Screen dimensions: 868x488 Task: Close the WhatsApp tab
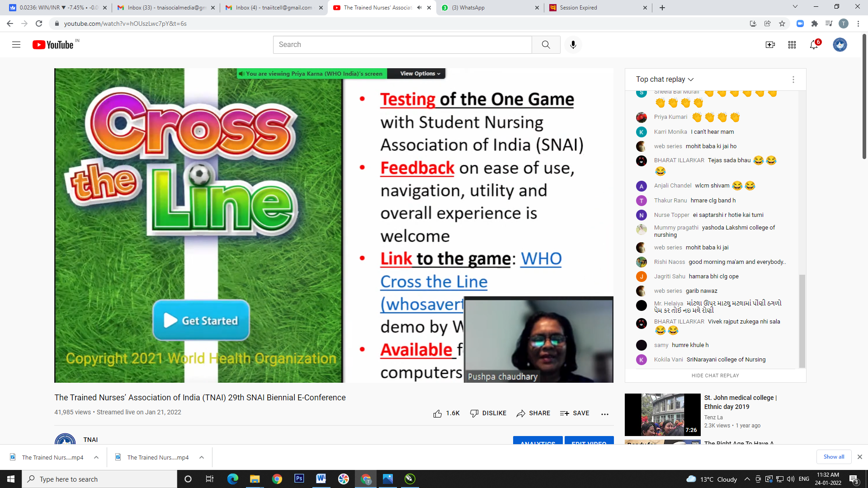tap(537, 8)
